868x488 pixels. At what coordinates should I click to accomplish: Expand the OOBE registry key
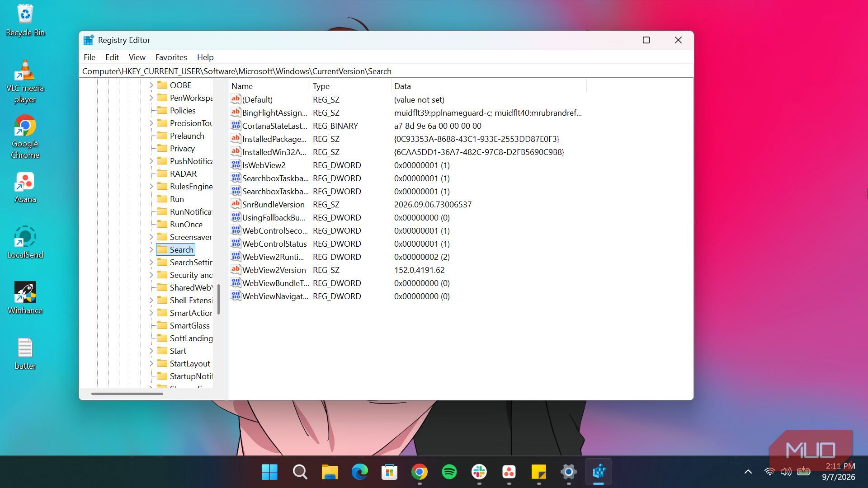pos(151,85)
